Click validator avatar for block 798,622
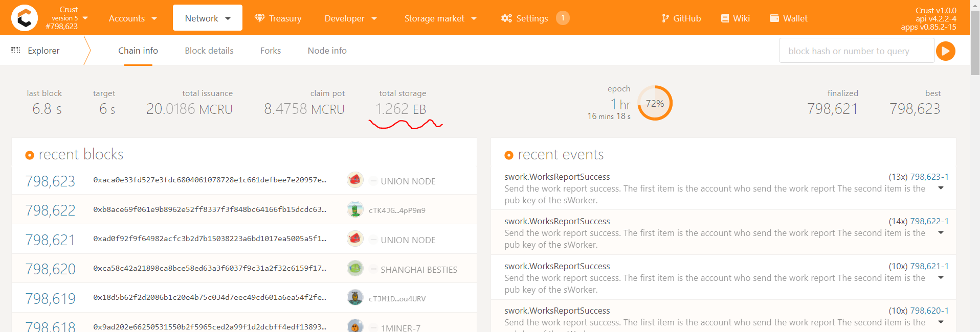 [355, 209]
